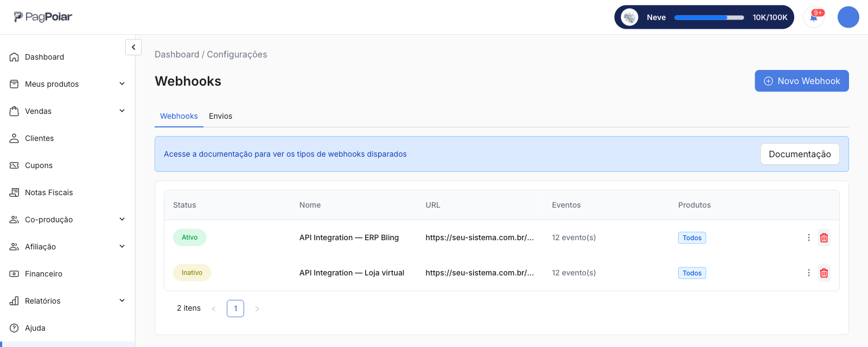Open the more options for ERP Bling
The width and height of the screenshot is (868, 347).
pyautogui.click(x=808, y=237)
